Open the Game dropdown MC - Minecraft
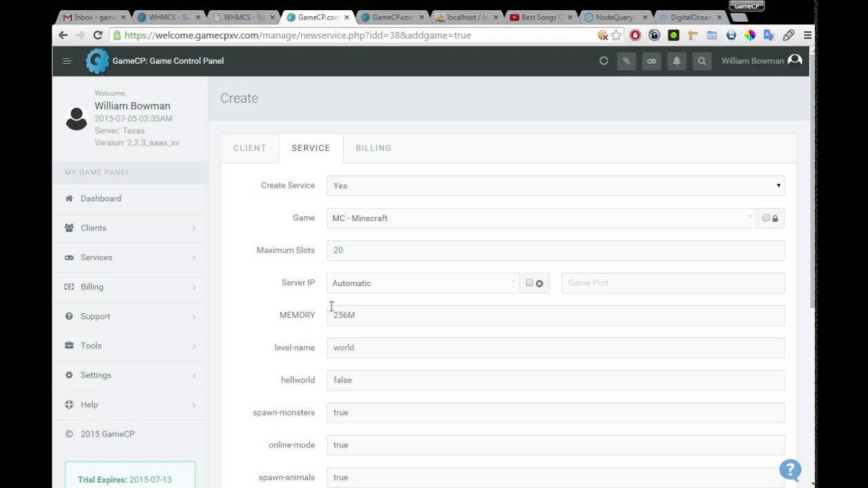The height and width of the screenshot is (488, 868). click(541, 218)
